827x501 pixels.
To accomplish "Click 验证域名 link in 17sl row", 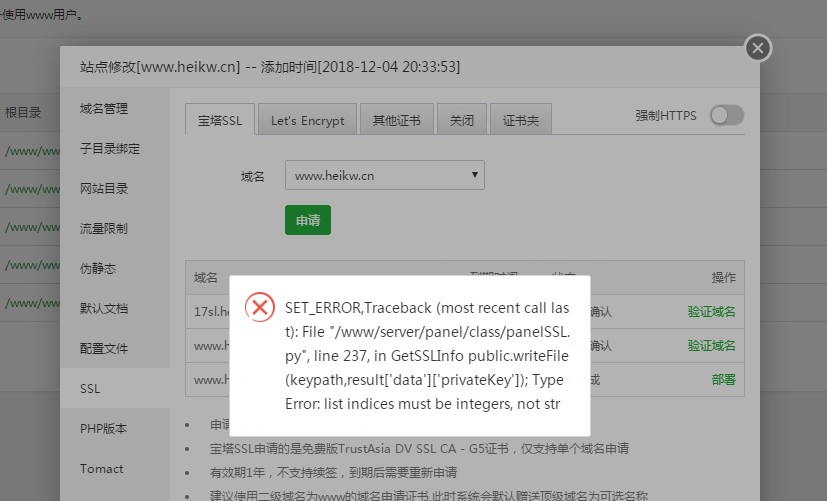I will pos(711,312).
